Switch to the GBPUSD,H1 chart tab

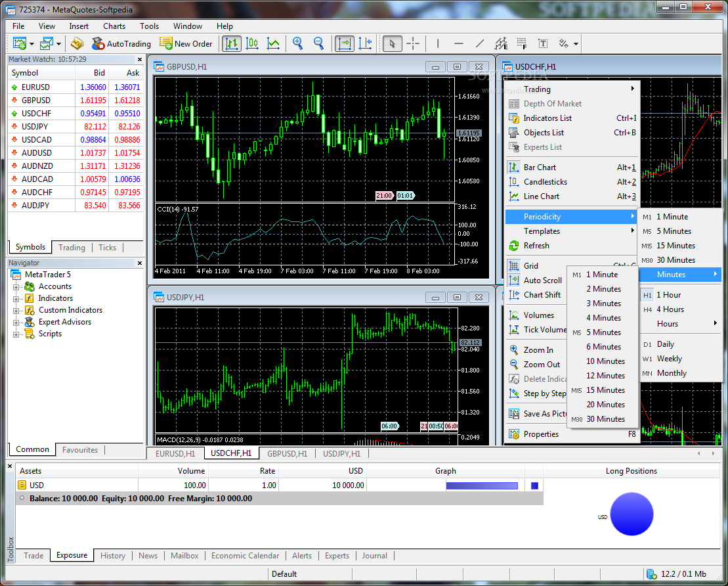tap(287, 453)
